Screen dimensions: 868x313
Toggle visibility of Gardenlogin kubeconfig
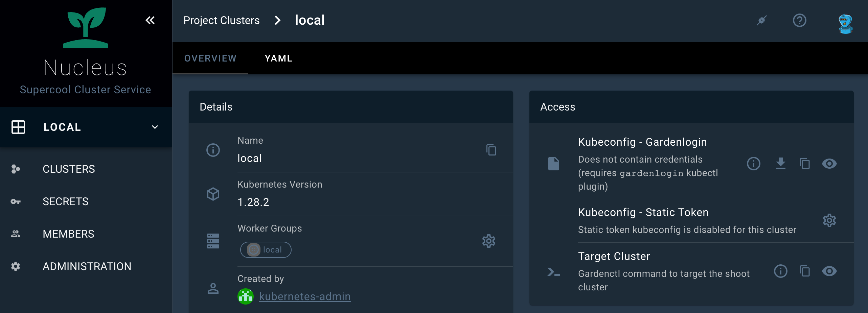pyautogui.click(x=829, y=164)
